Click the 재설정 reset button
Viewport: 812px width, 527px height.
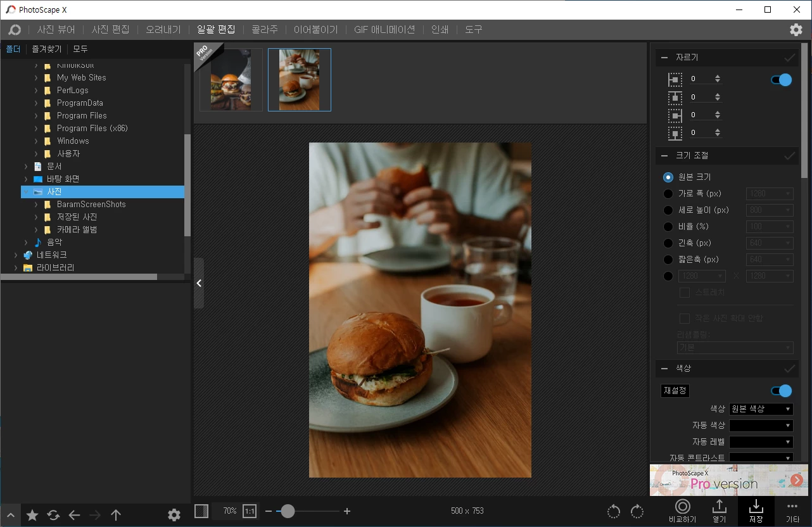point(675,391)
